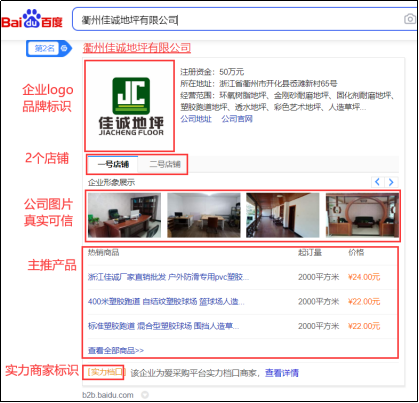Show next company images with right arrow
Image resolution: width=419 pixels, height=403 pixels.
pyautogui.click(x=391, y=182)
